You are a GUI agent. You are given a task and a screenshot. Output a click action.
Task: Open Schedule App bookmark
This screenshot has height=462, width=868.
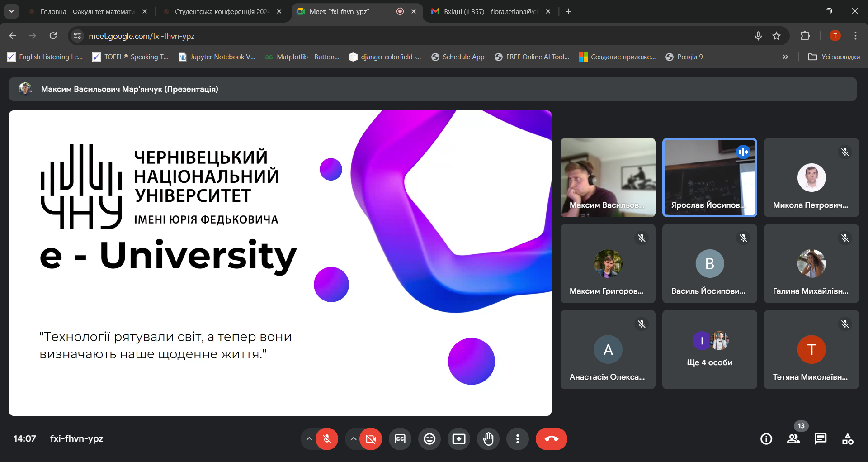tap(458, 57)
